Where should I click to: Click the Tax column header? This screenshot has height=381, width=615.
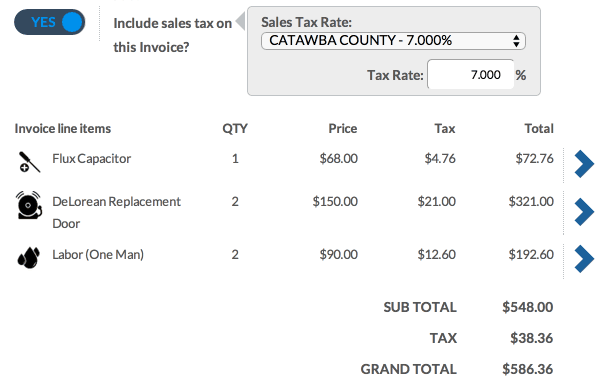[x=445, y=128]
